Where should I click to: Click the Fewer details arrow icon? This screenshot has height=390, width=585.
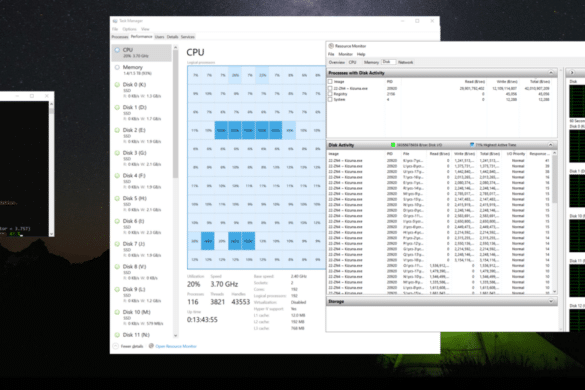(116, 346)
